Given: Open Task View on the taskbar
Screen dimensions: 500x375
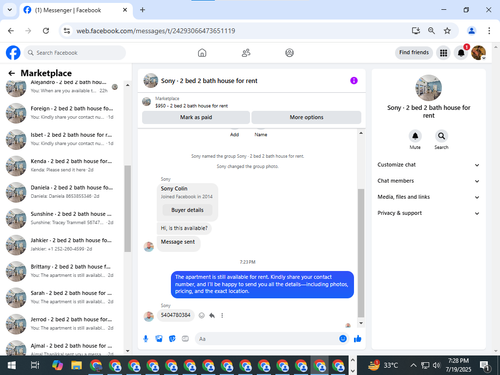Looking at the screenshot, I should [x=35, y=365].
